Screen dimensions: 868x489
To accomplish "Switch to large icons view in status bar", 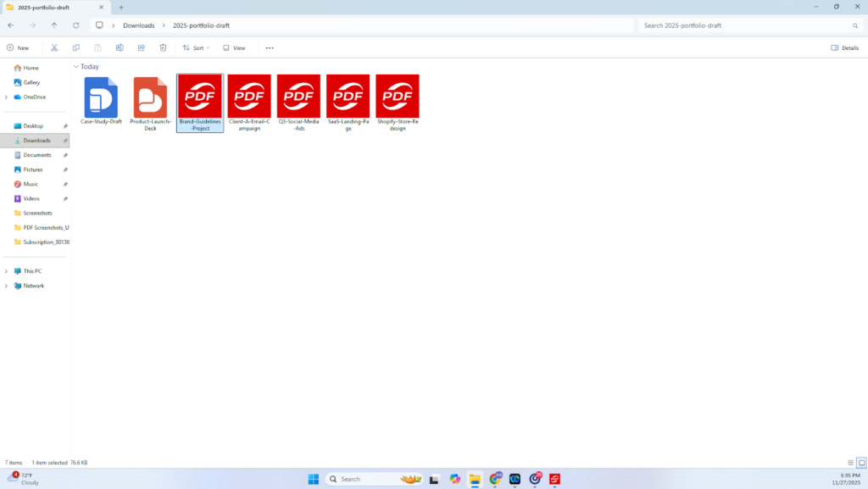I will click(x=861, y=463).
